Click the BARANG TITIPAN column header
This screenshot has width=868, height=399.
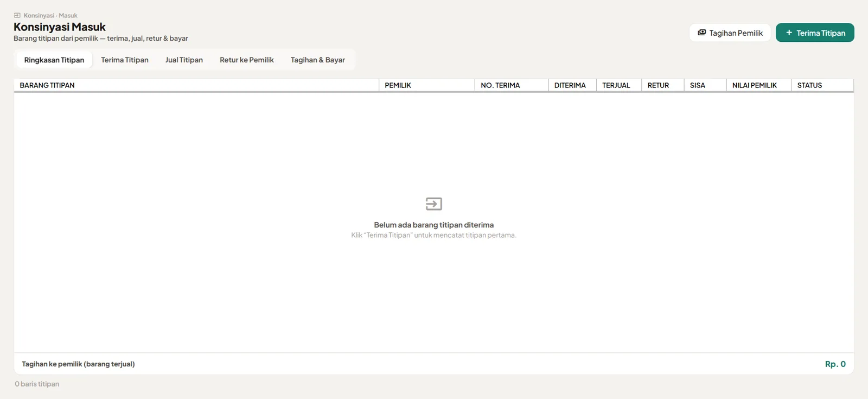click(x=196, y=85)
